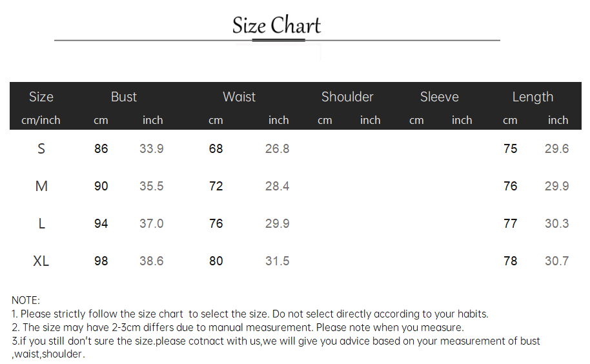The width and height of the screenshot is (590, 364).
Task: Click the NOTE: label
Action: pos(26,301)
